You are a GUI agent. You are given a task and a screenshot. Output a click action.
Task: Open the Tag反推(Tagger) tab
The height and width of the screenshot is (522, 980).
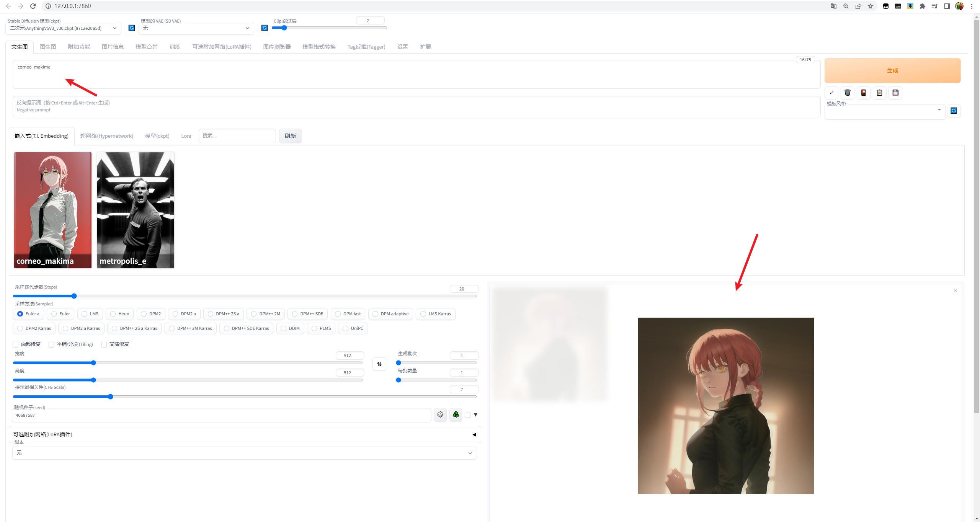pos(366,47)
